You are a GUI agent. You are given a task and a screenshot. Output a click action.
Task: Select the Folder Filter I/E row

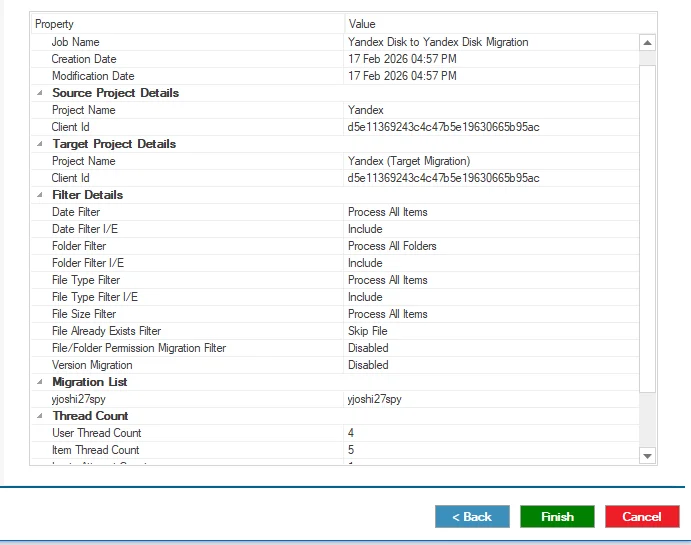pyautogui.click(x=335, y=263)
